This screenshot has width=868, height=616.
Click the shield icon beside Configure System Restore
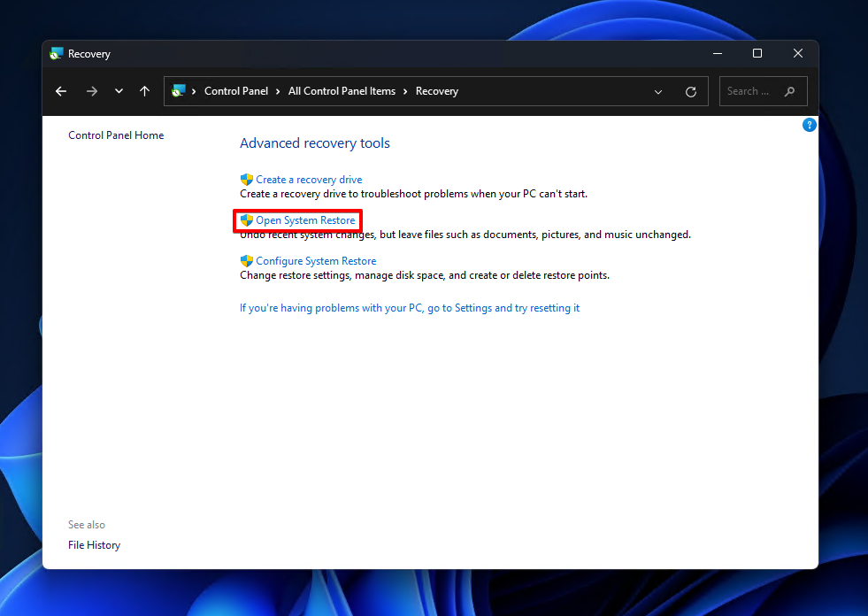tap(246, 260)
